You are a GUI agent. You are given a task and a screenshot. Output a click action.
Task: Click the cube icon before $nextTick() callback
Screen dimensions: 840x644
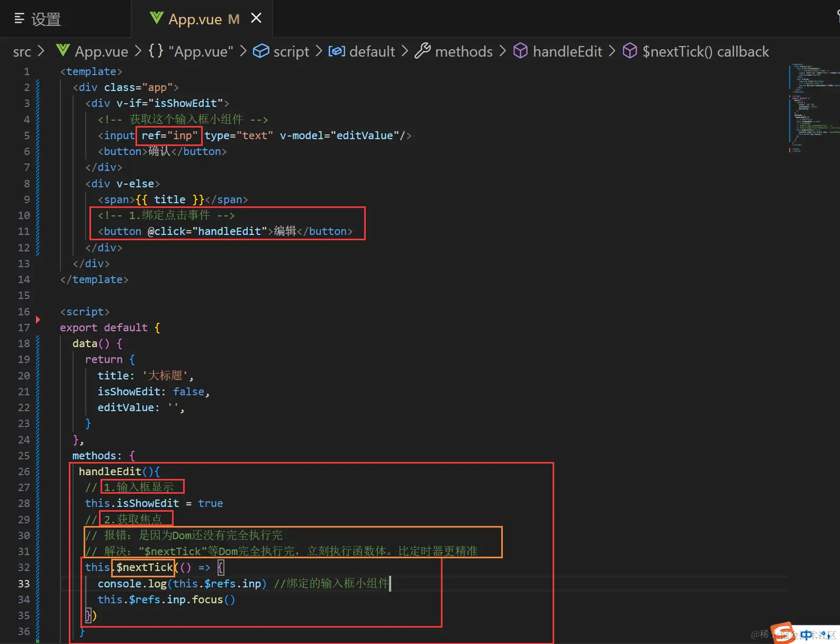(x=630, y=51)
